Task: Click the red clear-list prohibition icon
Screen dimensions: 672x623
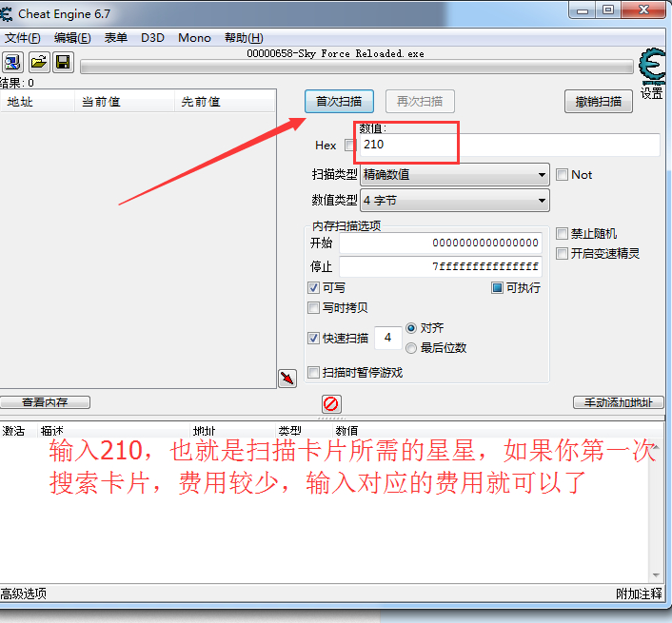Action: click(331, 404)
